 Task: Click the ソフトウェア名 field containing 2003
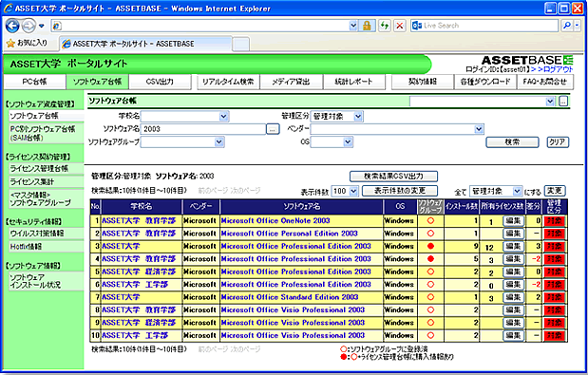[x=203, y=129]
